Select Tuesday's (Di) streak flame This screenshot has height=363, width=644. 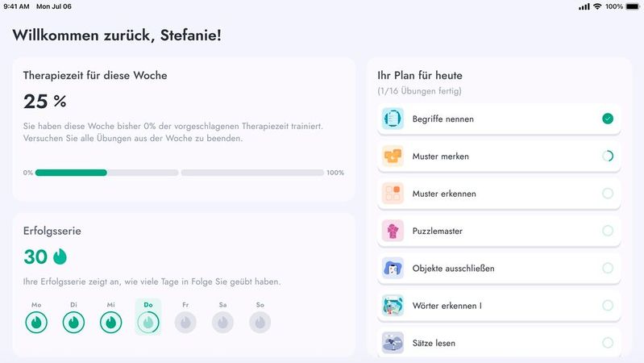pos(73,323)
